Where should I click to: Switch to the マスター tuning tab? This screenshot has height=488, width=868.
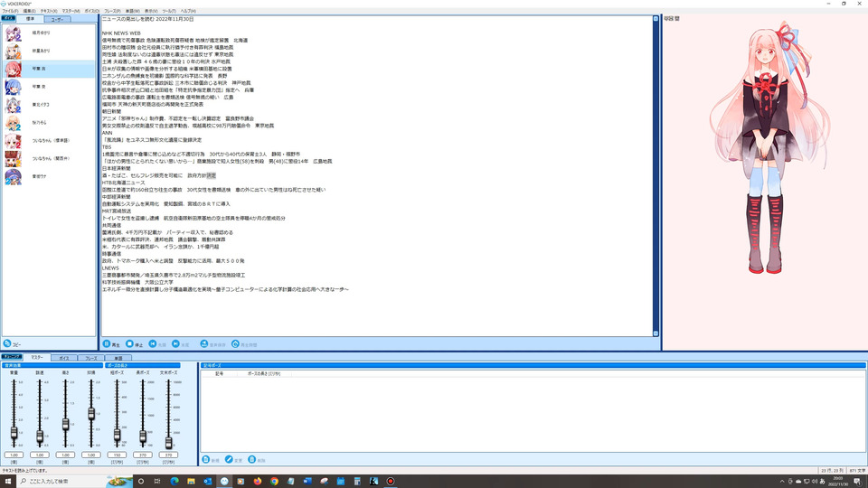point(37,358)
